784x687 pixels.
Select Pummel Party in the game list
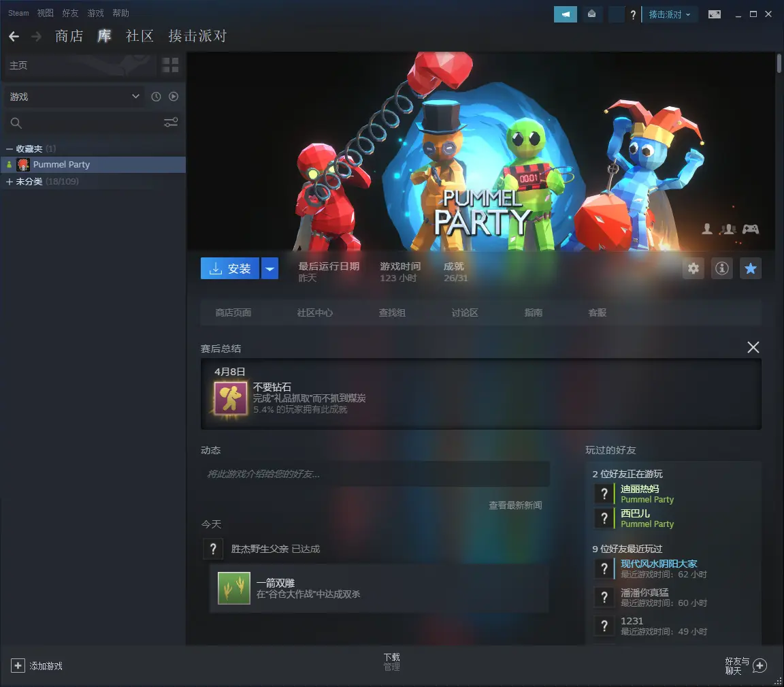93,165
